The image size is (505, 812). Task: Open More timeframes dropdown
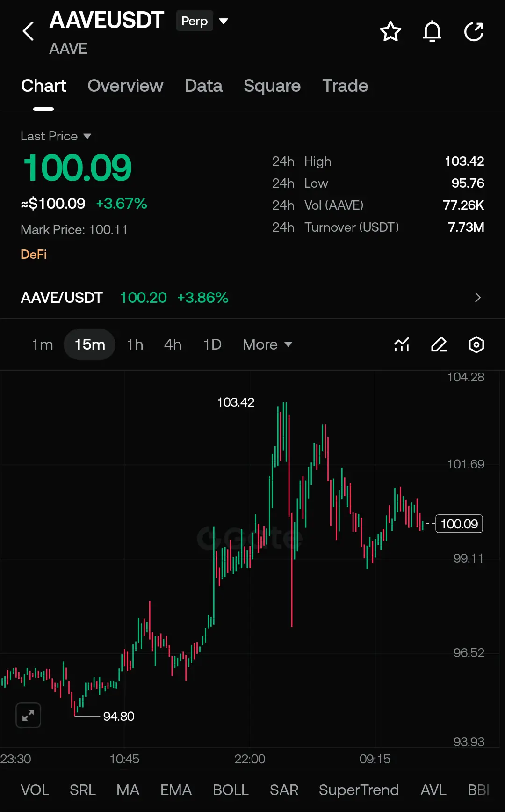pos(267,344)
